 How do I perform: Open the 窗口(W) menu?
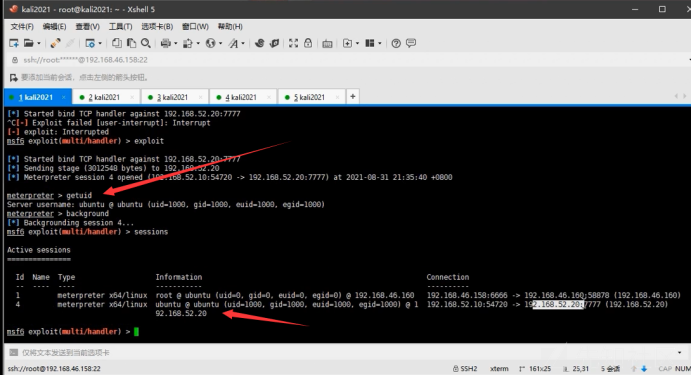(195, 26)
